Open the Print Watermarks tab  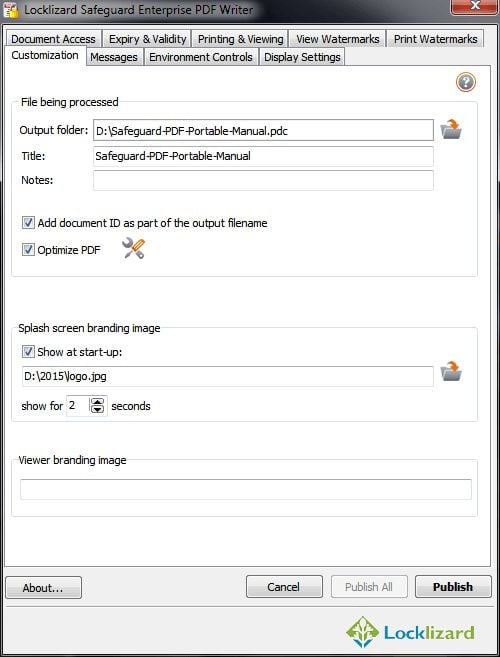(x=435, y=39)
